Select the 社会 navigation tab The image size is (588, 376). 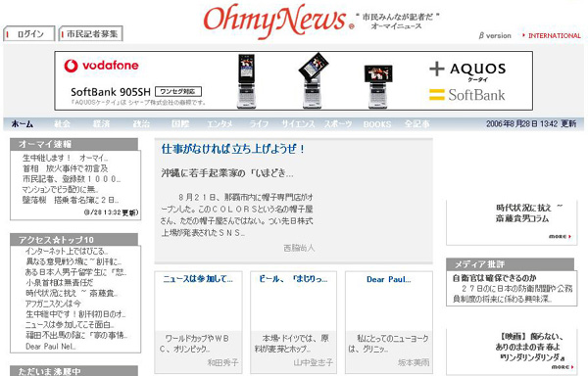point(62,124)
